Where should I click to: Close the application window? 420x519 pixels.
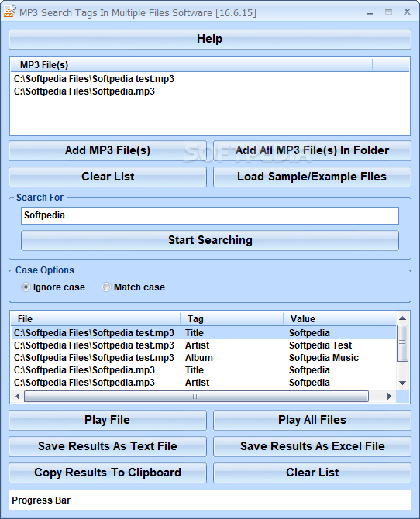407,12
